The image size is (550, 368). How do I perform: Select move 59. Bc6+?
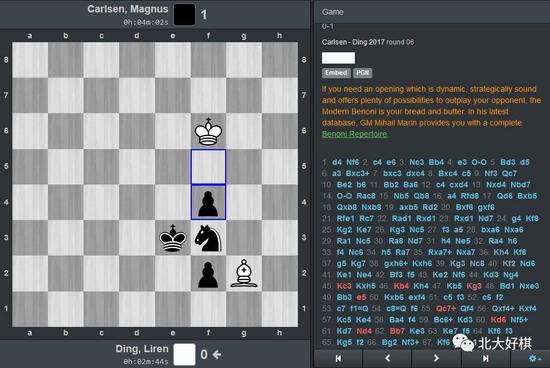coord(443,320)
